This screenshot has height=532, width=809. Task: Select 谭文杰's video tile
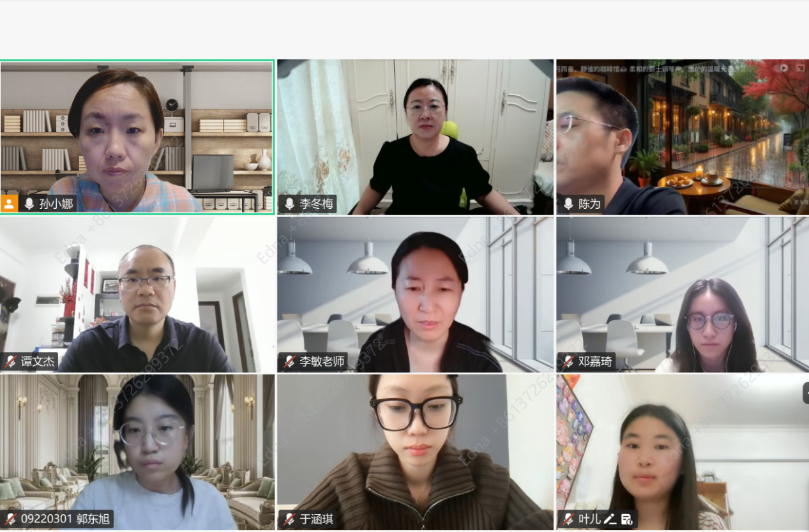[137, 294]
